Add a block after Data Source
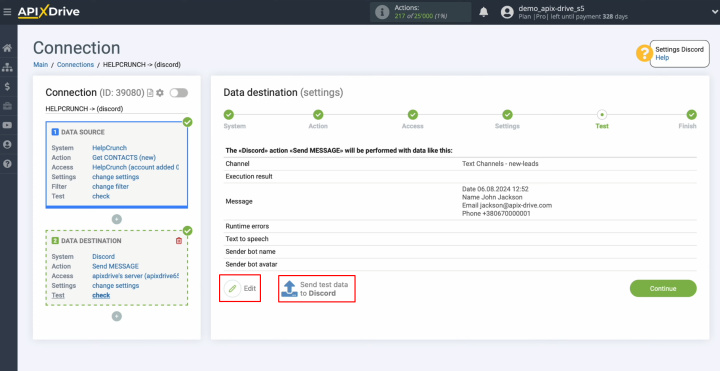This screenshot has width=720, height=371. pyautogui.click(x=117, y=219)
